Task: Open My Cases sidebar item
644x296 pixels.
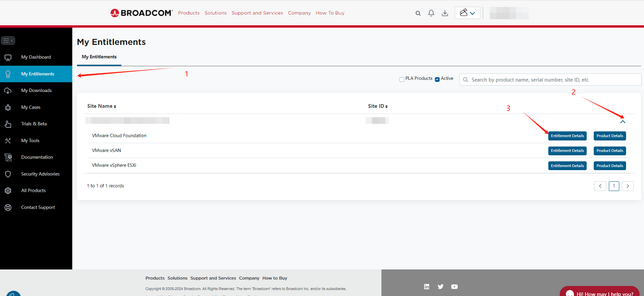Action: [x=36, y=107]
